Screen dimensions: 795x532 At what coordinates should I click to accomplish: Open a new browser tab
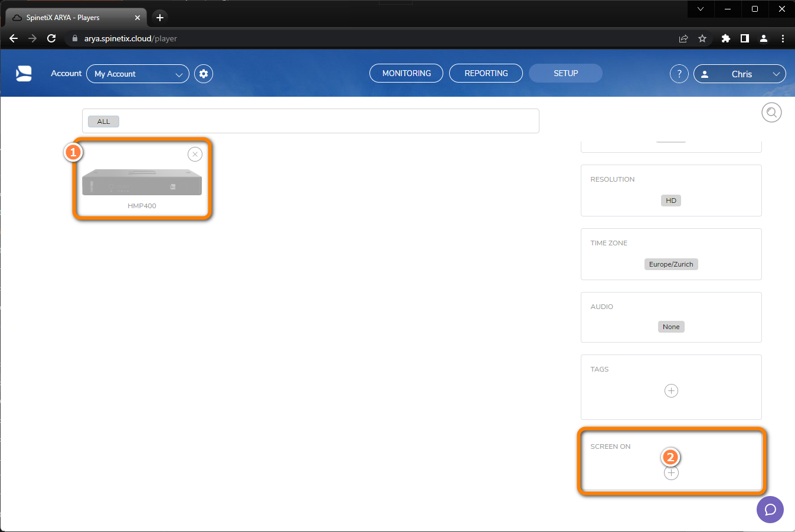point(160,17)
